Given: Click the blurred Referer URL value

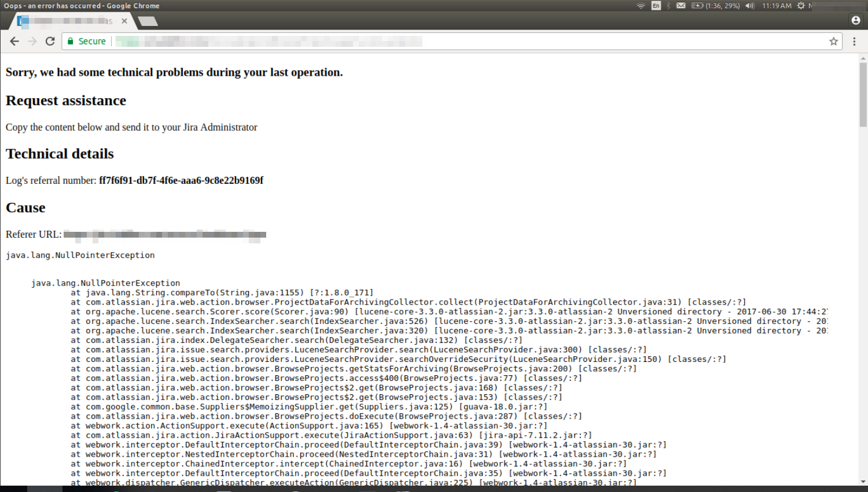Looking at the screenshot, I should tap(165, 234).
